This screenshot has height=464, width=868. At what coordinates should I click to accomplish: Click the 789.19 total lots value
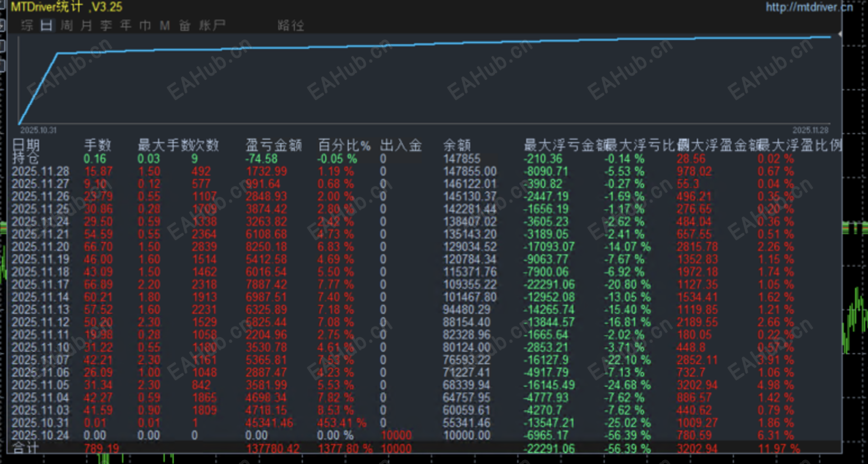pyautogui.click(x=101, y=448)
